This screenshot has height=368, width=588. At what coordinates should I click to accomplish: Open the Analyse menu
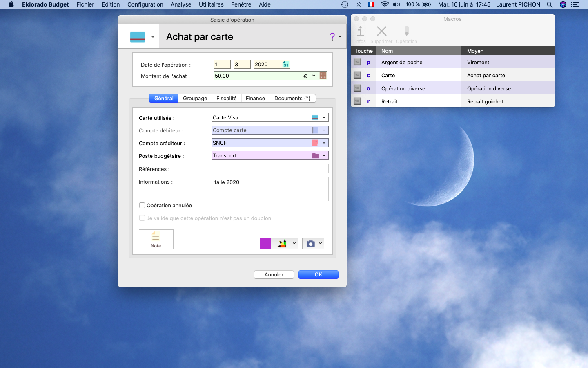coord(181,4)
